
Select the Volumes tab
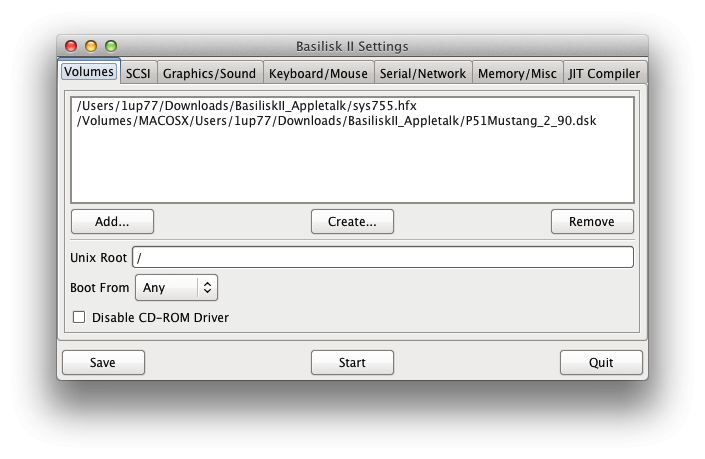[88, 72]
